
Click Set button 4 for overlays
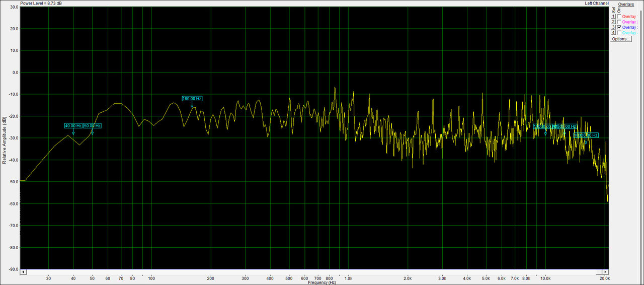613,33
